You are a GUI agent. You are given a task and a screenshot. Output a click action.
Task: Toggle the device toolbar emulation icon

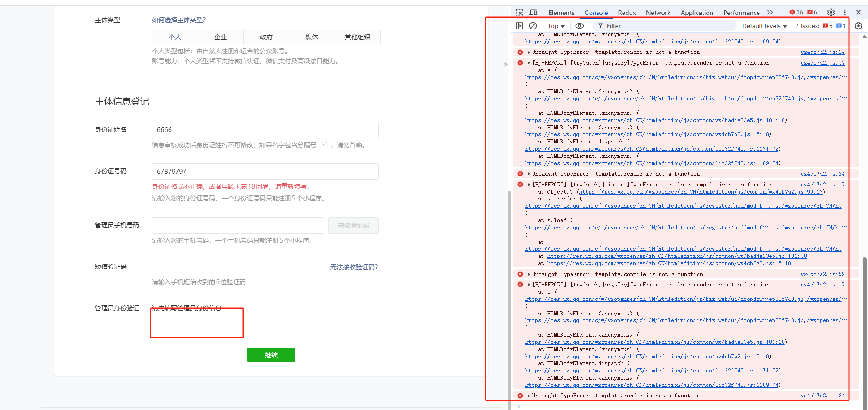(533, 13)
